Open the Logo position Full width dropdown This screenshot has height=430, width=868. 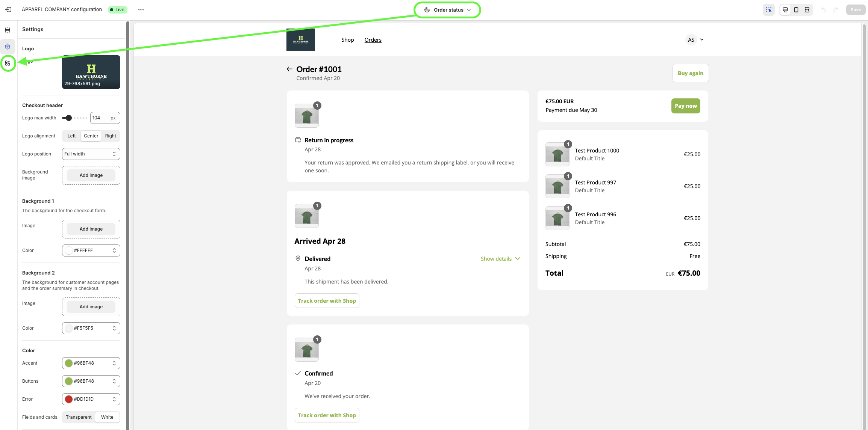91,154
